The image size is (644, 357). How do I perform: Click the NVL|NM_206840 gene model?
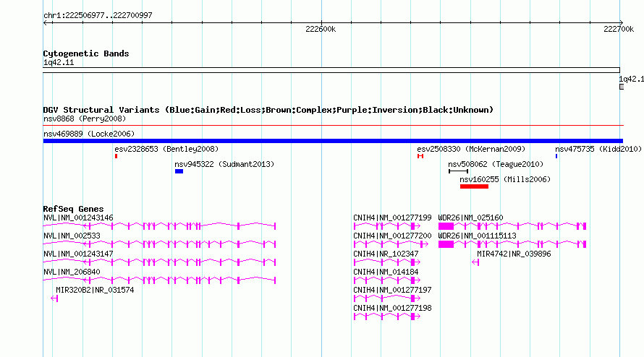[159, 280]
